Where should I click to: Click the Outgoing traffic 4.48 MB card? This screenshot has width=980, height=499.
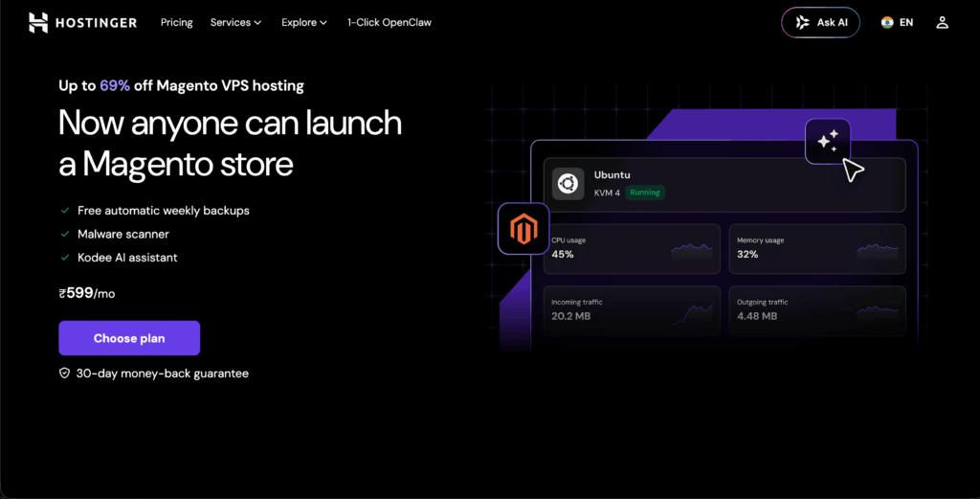click(817, 310)
